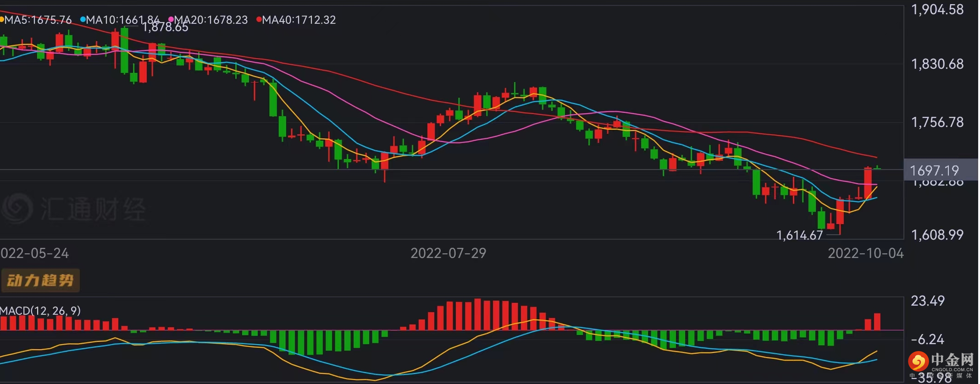Click the 动力趋势 button
The image size is (980, 384).
pos(40,280)
